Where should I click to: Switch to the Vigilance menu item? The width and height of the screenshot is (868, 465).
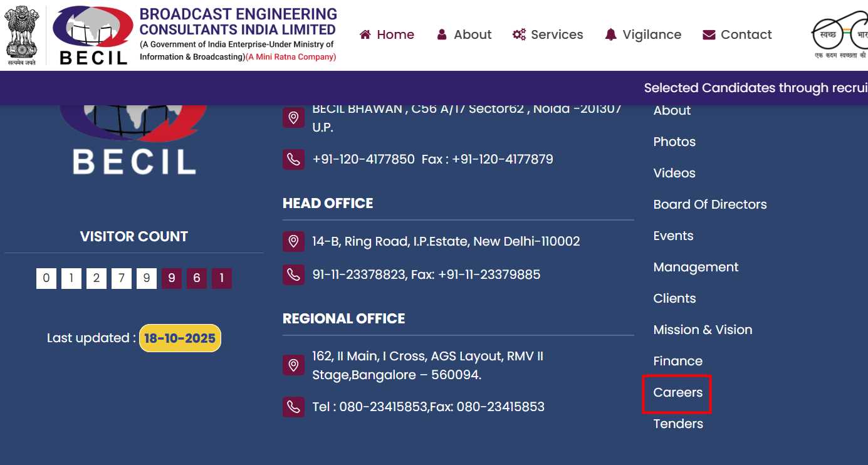tap(652, 34)
